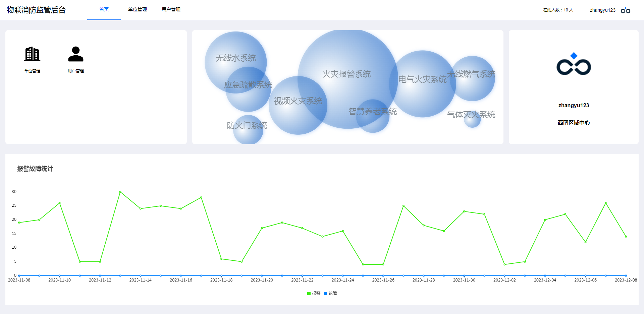Click the 报警 data point at 2023-12-07

pyautogui.click(x=606, y=203)
